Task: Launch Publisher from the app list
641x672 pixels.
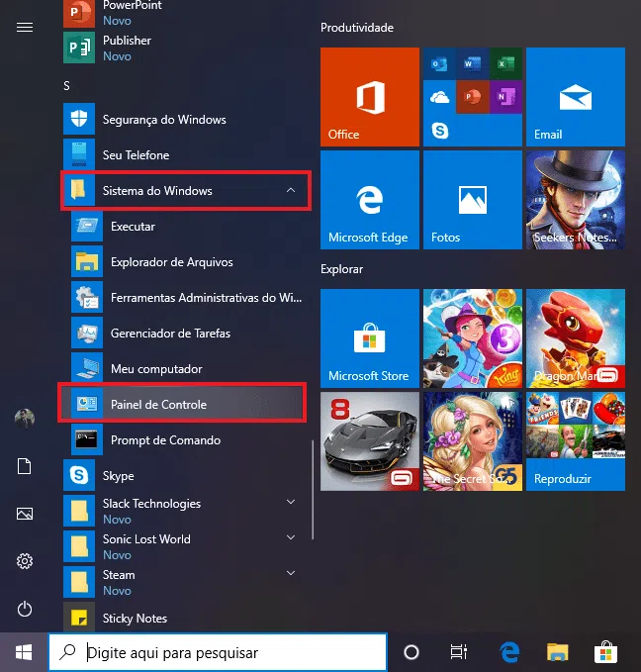Action: coord(184,48)
